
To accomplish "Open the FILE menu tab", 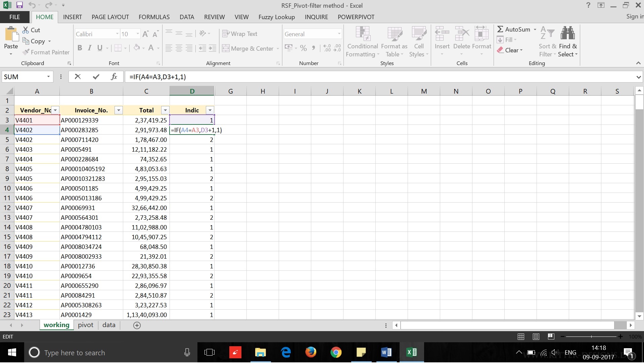I will (x=15, y=17).
